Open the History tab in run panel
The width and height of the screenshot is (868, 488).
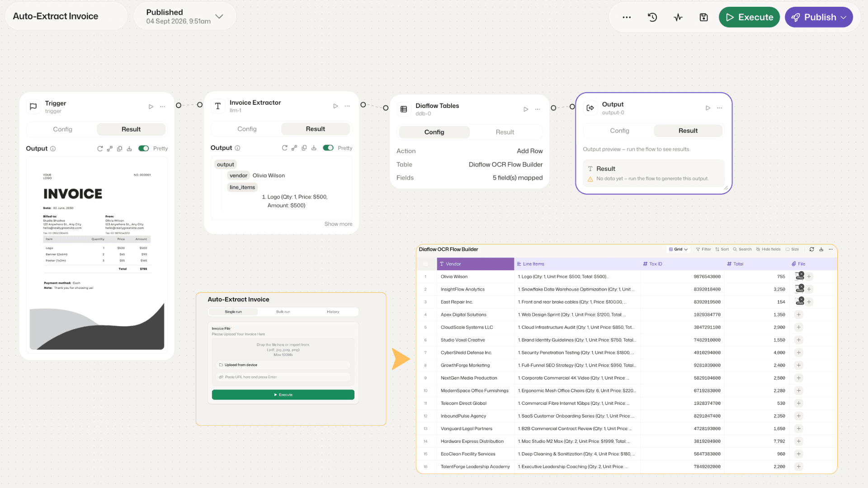point(333,312)
